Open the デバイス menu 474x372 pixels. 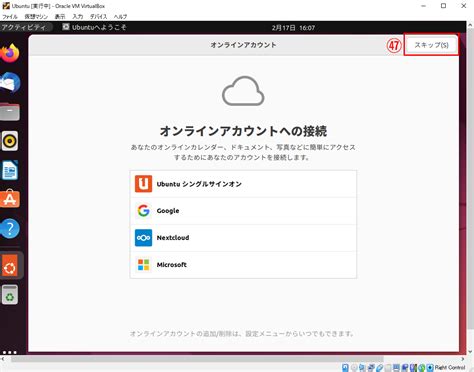tap(98, 16)
